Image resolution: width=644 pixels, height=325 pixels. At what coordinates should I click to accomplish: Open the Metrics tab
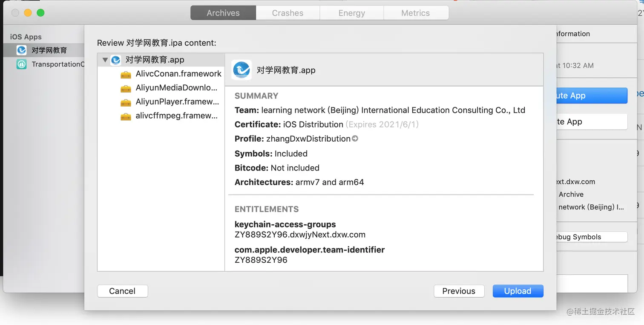(x=415, y=13)
